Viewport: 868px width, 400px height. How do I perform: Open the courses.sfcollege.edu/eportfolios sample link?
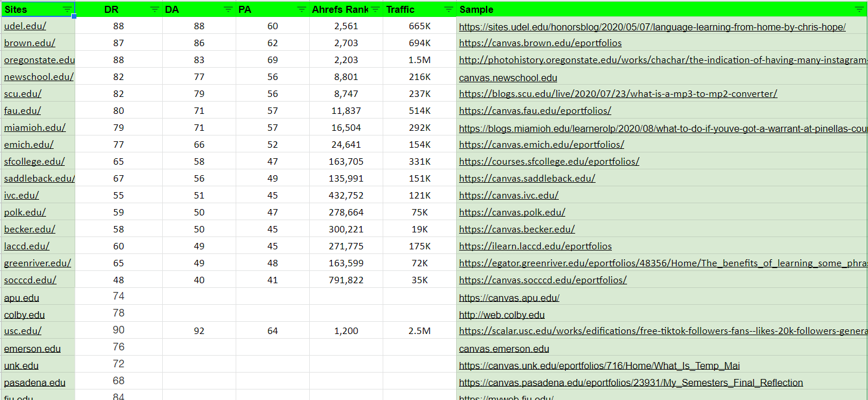(x=549, y=162)
